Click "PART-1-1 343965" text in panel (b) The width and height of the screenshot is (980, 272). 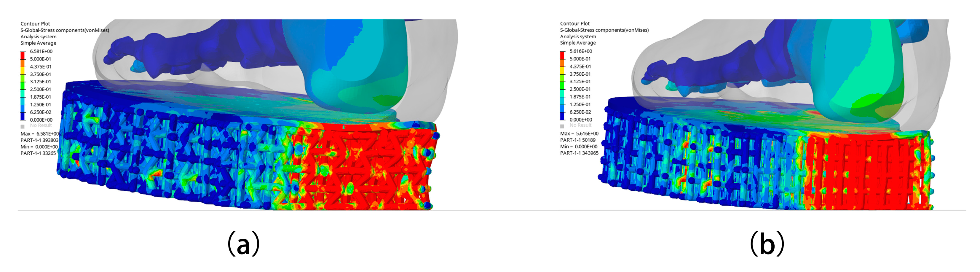pos(579,153)
